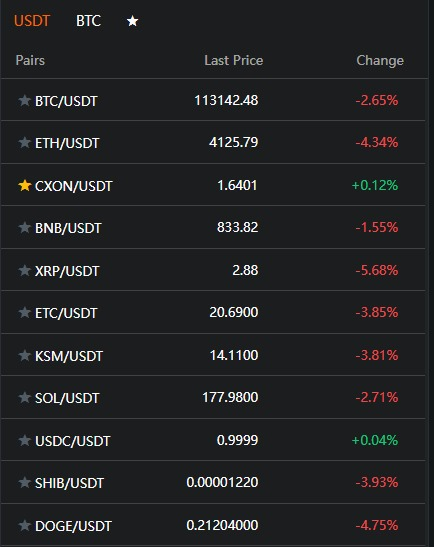Star the USDC/USDT pair
This screenshot has width=434, height=547.
[x=24, y=440]
